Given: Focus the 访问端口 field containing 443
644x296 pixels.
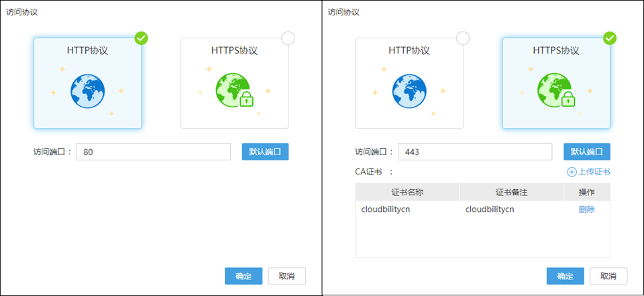Looking at the screenshot, I should [474, 152].
